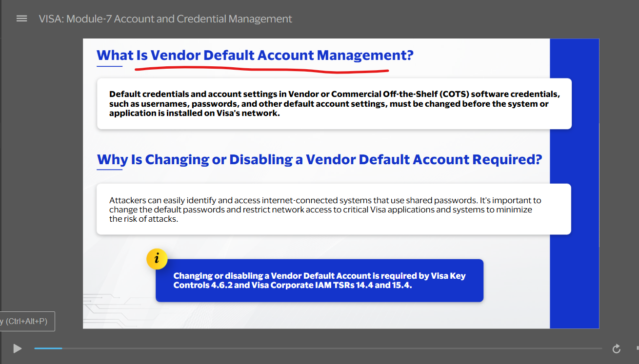Image resolution: width=639 pixels, height=364 pixels.
Task: Click the '(Ctrl+Alt+P)' tooltip
Action: [27, 321]
